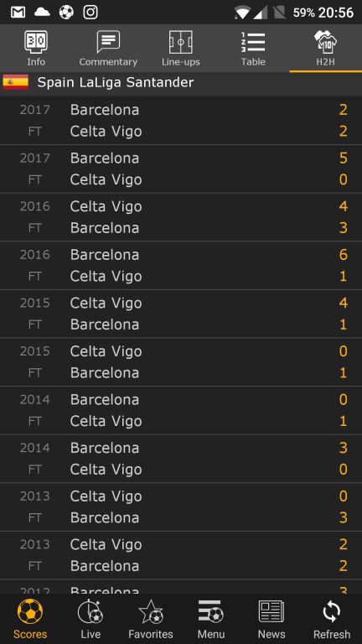
Task: Tap the Refresh arrows icon
Action: [x=332, y=620]
